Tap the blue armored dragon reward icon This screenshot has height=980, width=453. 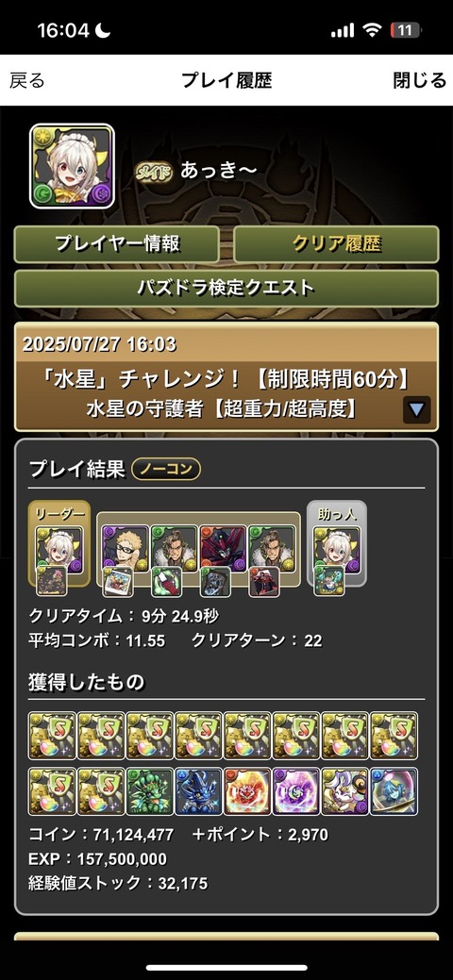point(198,791)
